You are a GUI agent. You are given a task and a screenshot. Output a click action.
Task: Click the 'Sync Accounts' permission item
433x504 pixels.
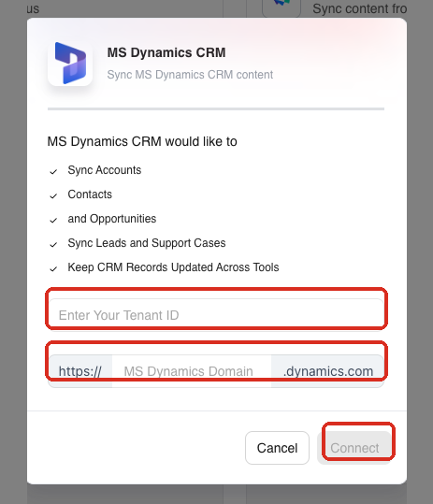tap(105, 170)
